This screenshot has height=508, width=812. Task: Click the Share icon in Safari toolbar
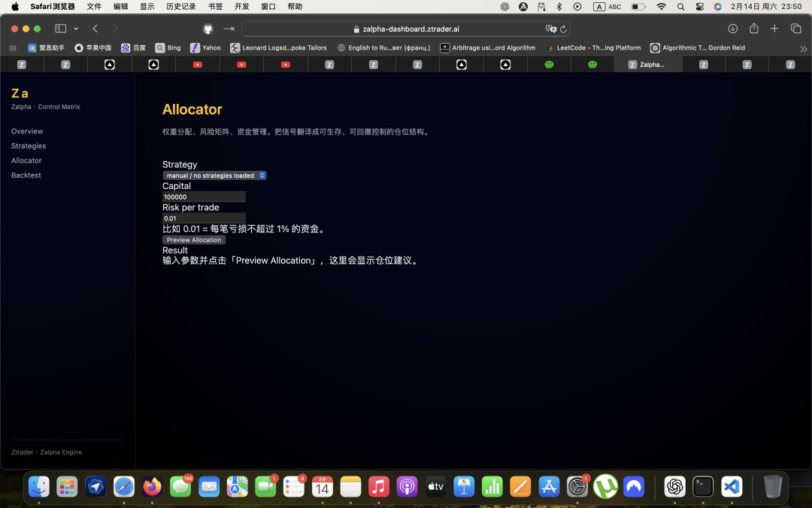pyautogui.click(x=754, y=28)
